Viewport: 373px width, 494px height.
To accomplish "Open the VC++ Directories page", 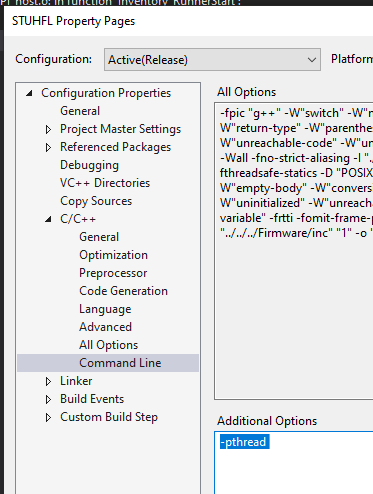I will point(105,183).
